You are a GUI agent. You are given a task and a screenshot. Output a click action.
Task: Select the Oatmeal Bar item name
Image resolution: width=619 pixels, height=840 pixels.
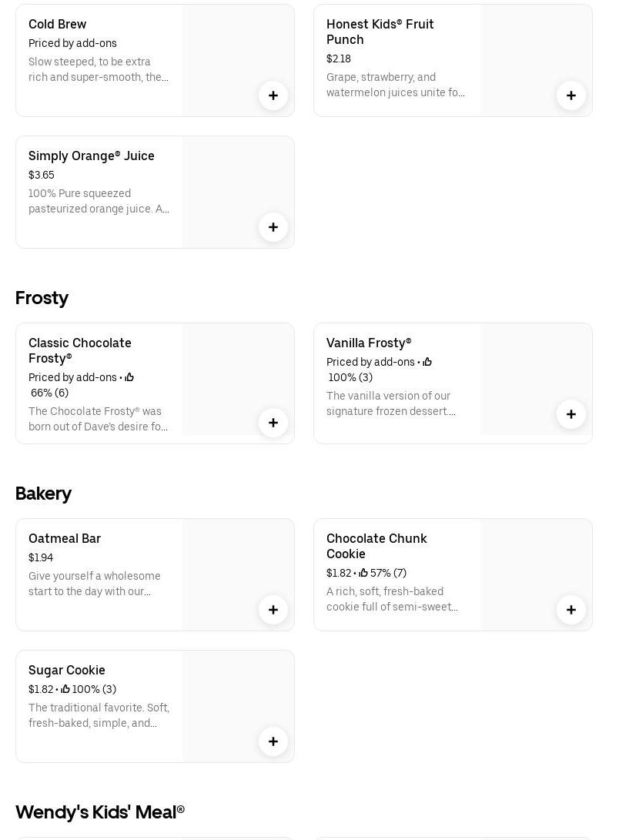point(65,539)
